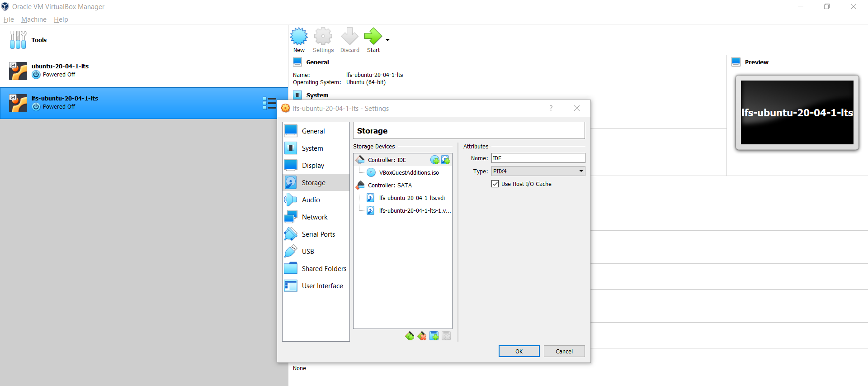This screenshot has height=386, width=868.
Task: Click the Discard toolbar button
Action: (350, 40)
